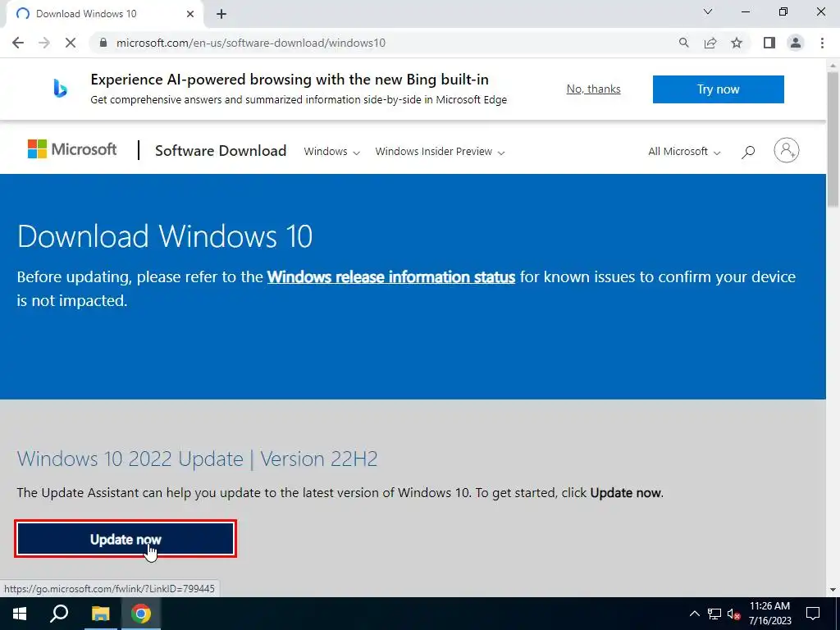Open the tab search chevron
Screen dimensions: 840x630
(708, 11)
